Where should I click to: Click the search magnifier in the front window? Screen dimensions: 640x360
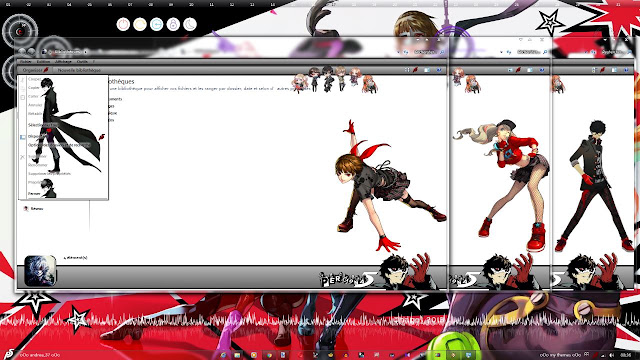click(442, 52)
